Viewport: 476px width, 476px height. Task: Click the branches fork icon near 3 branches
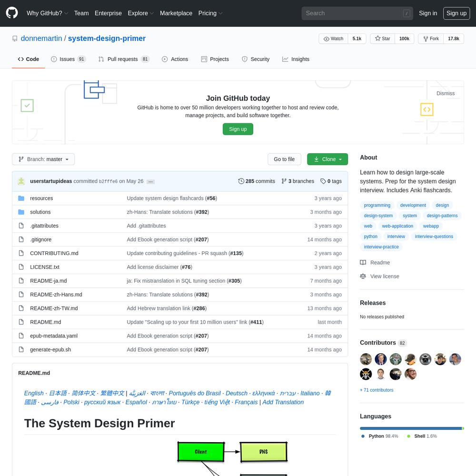[284, 181]
